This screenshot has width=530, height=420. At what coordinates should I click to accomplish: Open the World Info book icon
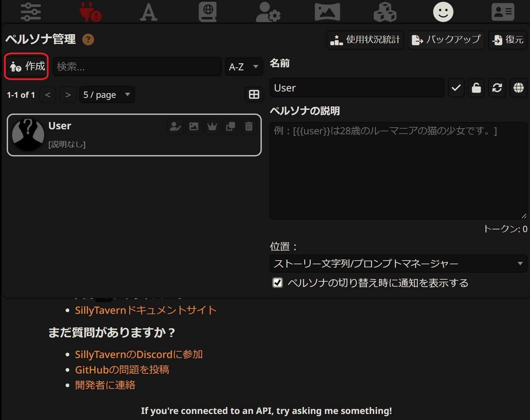(208, 12)
